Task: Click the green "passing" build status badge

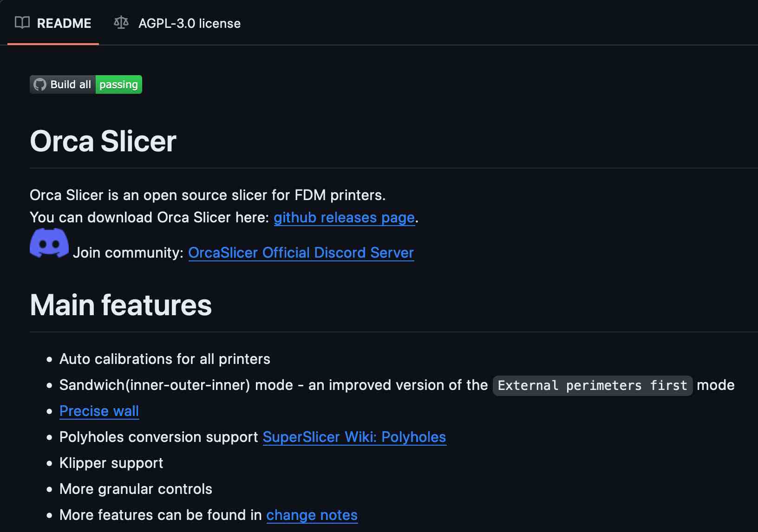Action: point(118,84)
